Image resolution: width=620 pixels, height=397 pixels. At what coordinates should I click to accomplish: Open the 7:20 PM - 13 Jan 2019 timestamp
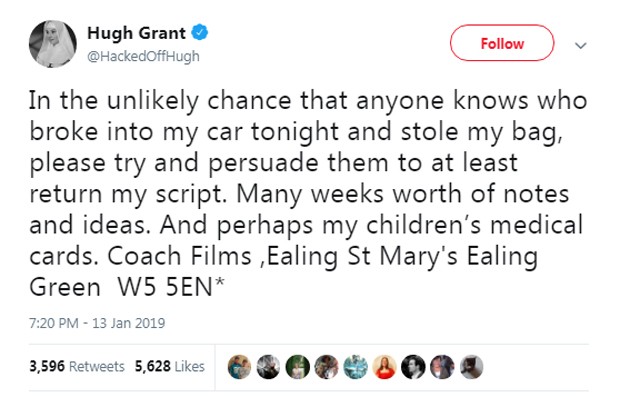[x=97, y=323]
